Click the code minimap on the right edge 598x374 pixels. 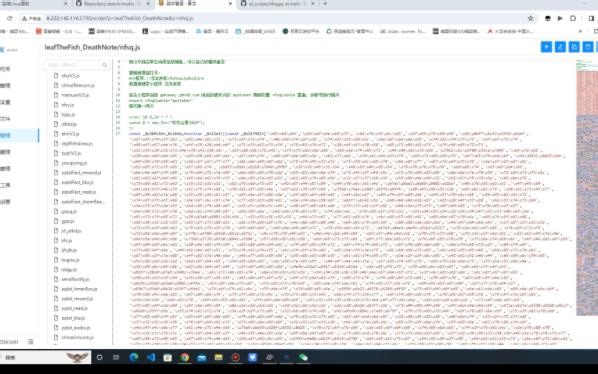coord(587,188)
